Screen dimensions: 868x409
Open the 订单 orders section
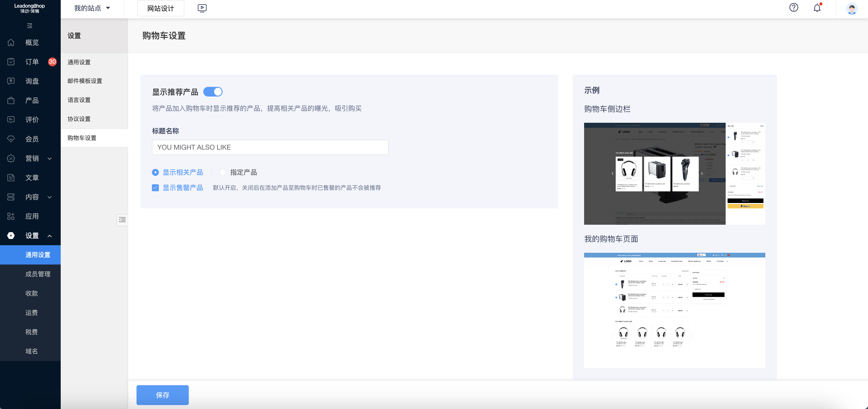[32, 62]
